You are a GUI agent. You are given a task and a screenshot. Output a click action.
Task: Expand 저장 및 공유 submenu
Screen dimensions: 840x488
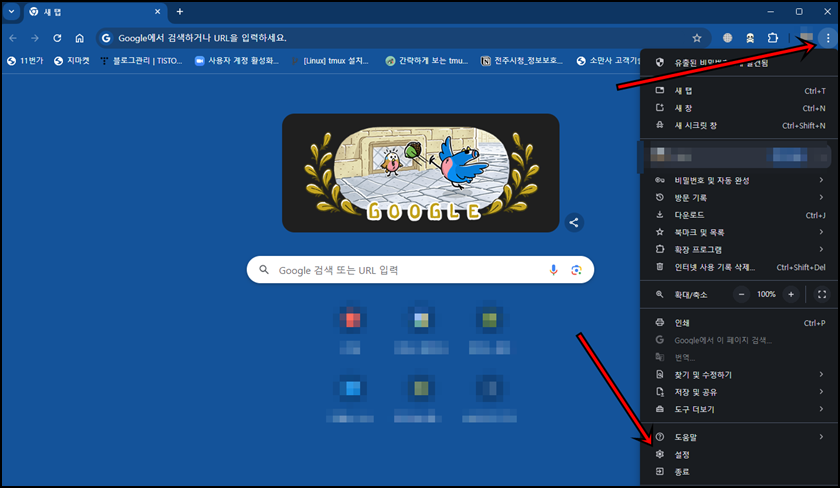point(740,392)
